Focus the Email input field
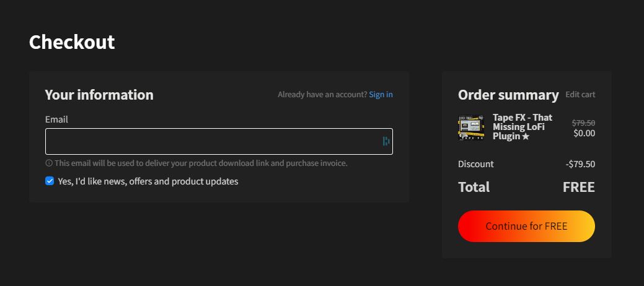644x286 pixels. point(219,142)
